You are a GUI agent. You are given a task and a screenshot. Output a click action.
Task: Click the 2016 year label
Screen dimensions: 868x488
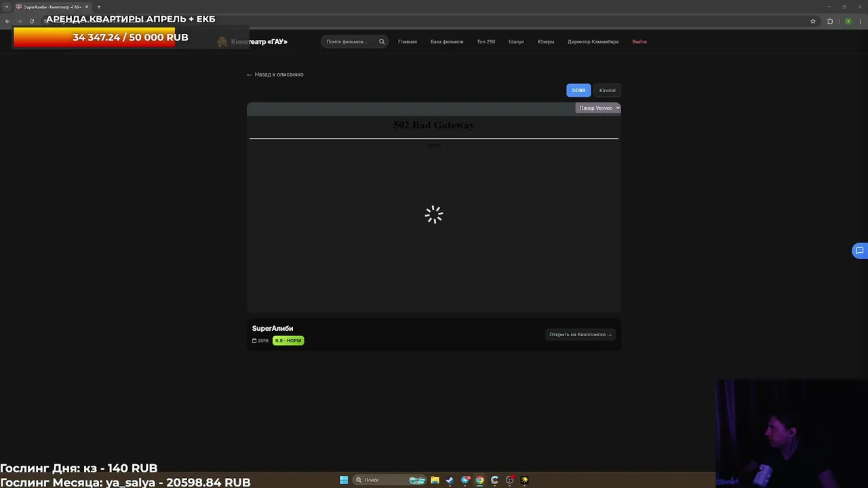click(x=260, y=341)
